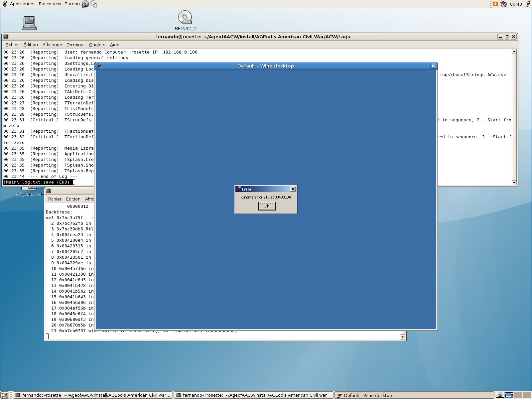Open the Raccourcis menu
532x399 pixels.
pyautogui.click(x=50, y=4)
